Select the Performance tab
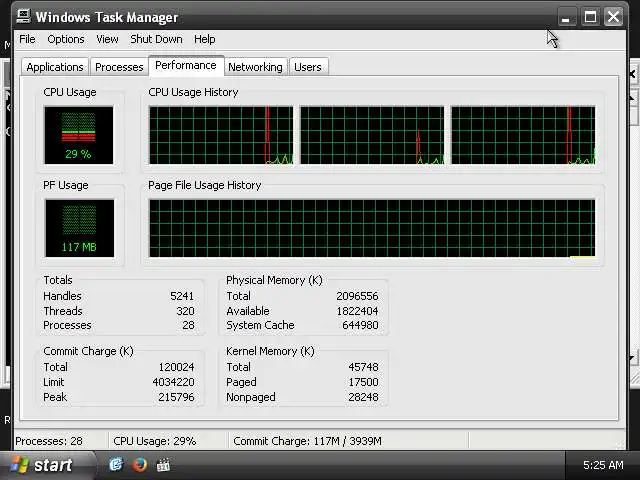 (186, 65)
